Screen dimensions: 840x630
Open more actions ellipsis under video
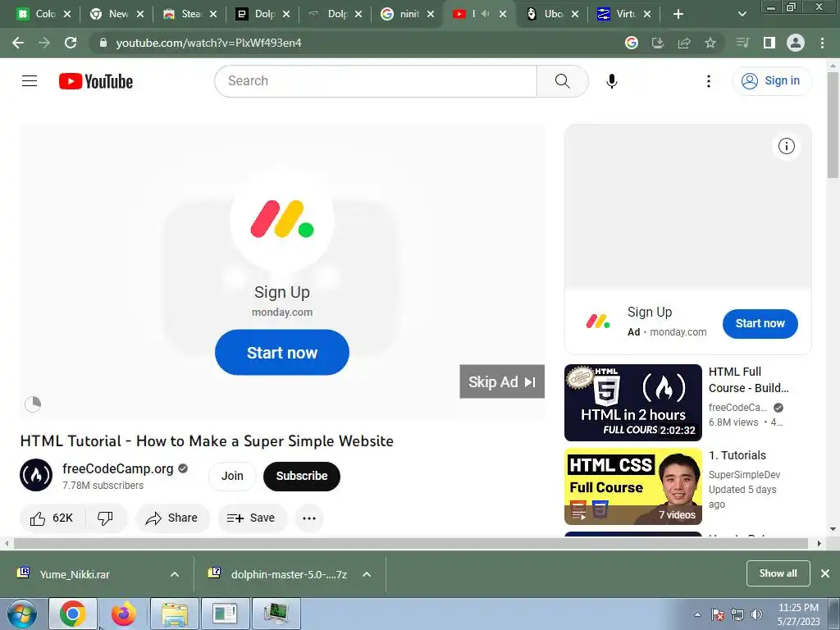(309, 518)
